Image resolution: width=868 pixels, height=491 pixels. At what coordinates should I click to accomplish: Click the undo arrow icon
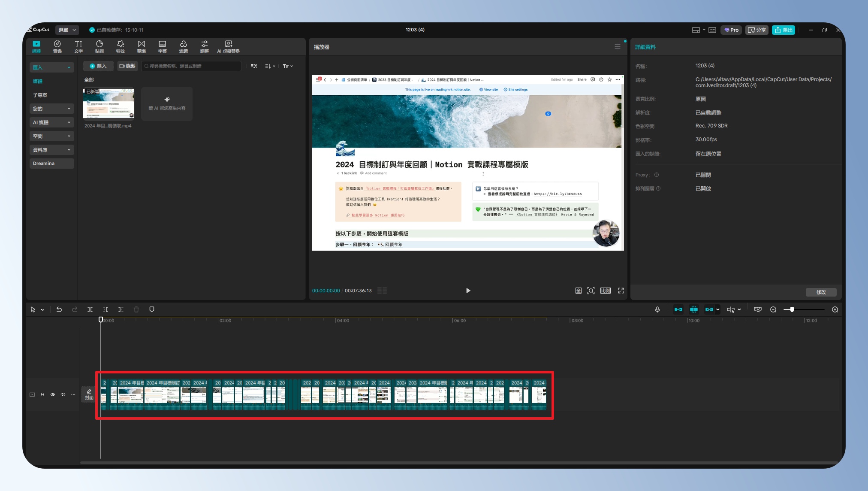click(59, 309)
